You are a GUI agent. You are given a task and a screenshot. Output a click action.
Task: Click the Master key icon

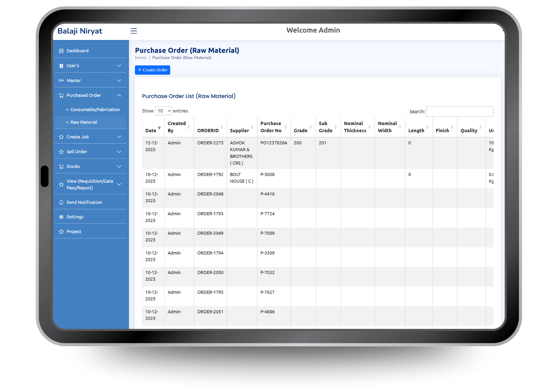point(61,81)
